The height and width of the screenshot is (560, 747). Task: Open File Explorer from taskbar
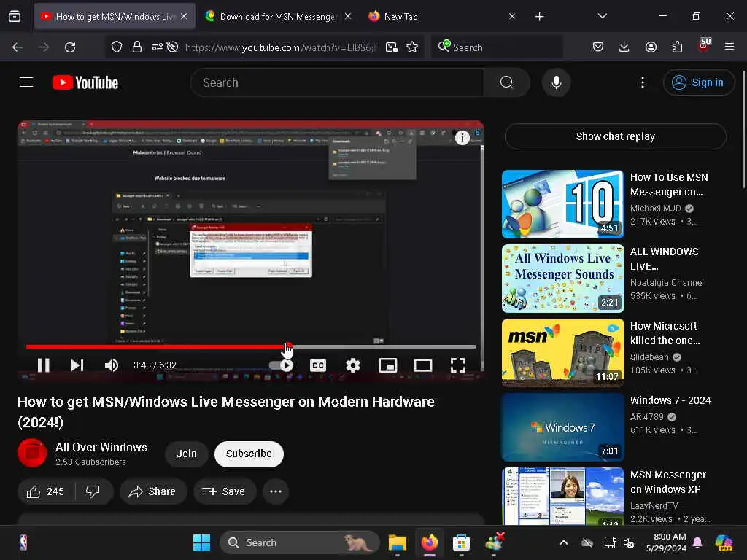coord(397,542)
